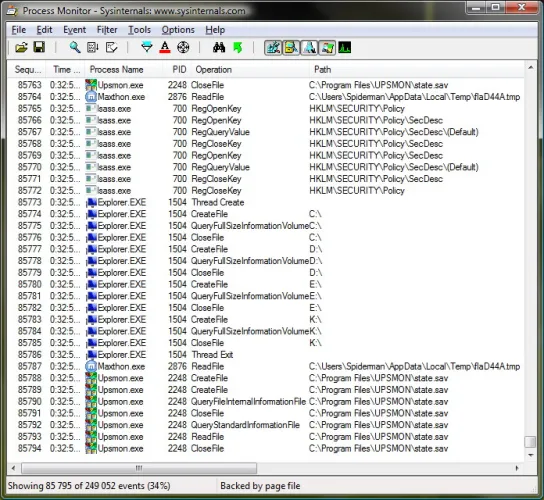Screen dimensions: 544x500
Task: Toggle Show Network Activity
Action: [309, 48]
